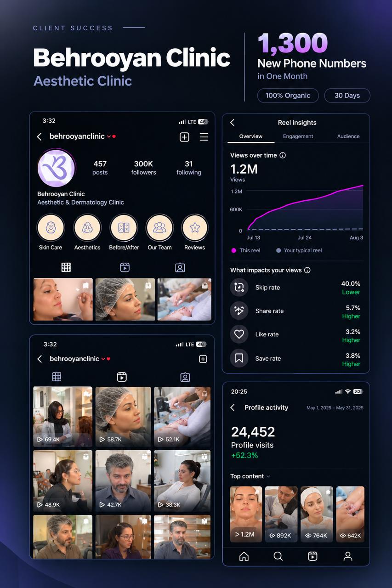The width and height of the screenshot is (392, 588).
Task: Tap the Profile icon in bottom navigation
Action: pyautogui.click(x=348, y=556)
